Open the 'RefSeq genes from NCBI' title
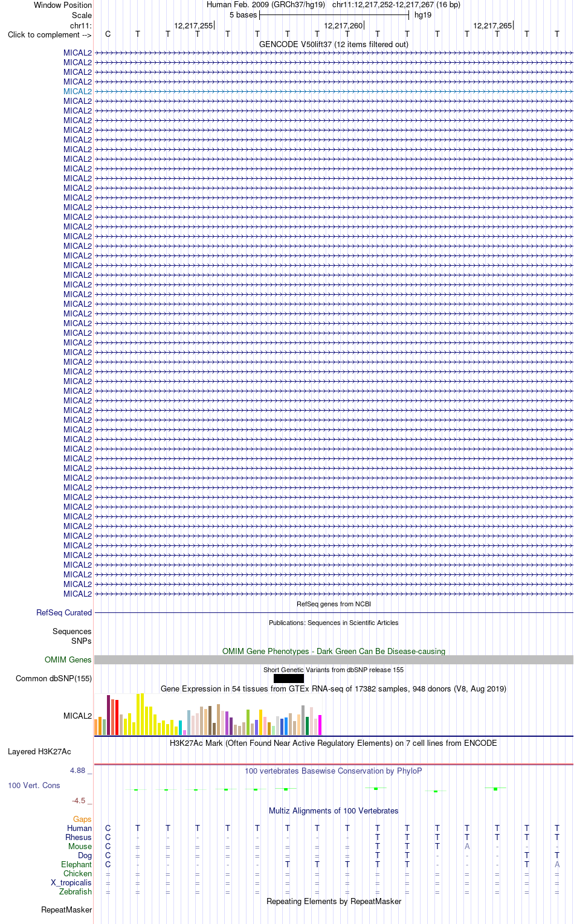 [x=334, y=604]
